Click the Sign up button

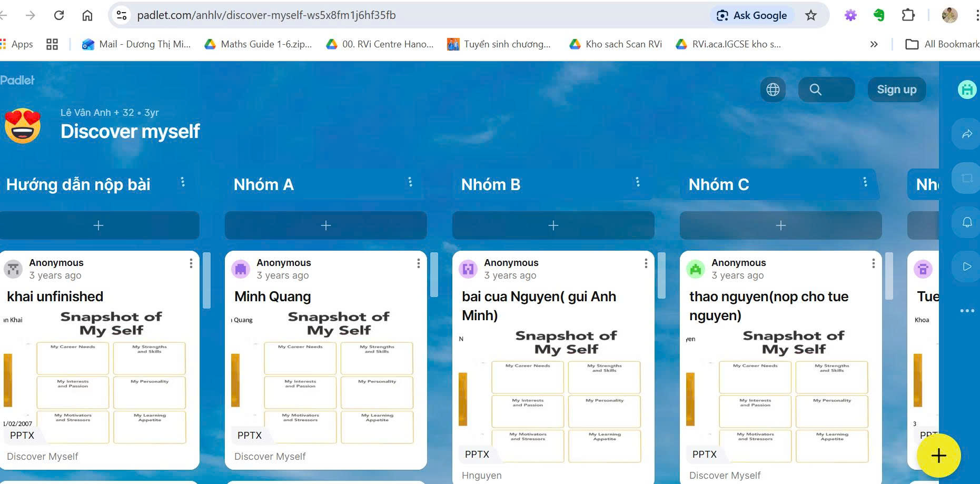point(896,90)
